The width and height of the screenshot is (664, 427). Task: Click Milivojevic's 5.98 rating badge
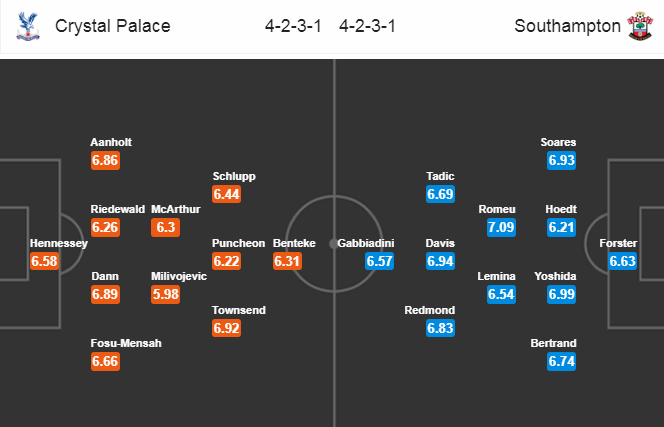[166, 294]
